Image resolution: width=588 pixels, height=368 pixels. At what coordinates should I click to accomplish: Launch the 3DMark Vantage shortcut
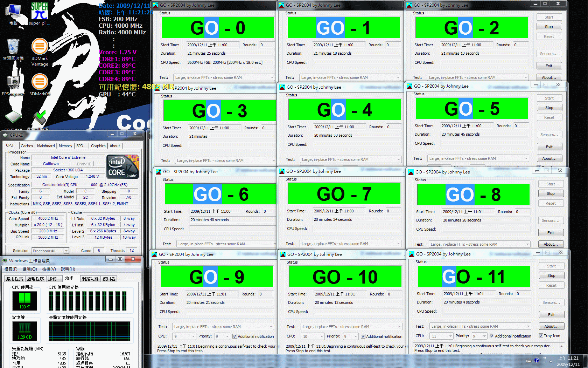tap(40, 52)
